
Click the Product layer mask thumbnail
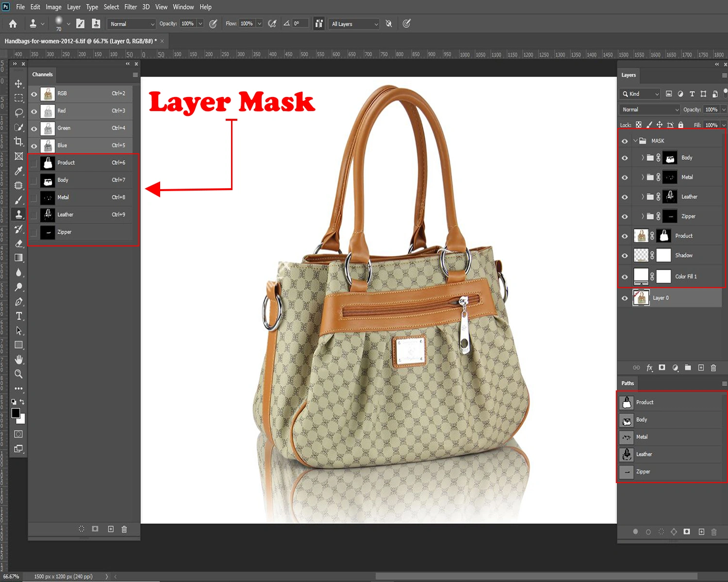click(663, 236)
